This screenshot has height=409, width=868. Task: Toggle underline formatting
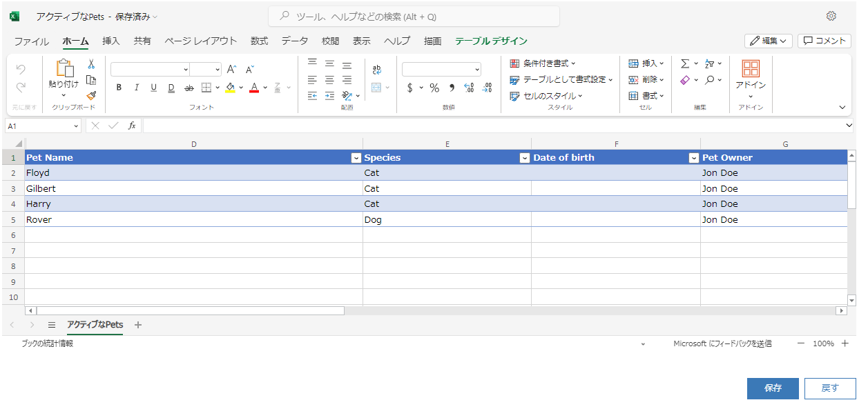pyautogui.click(x=153, y=88)
